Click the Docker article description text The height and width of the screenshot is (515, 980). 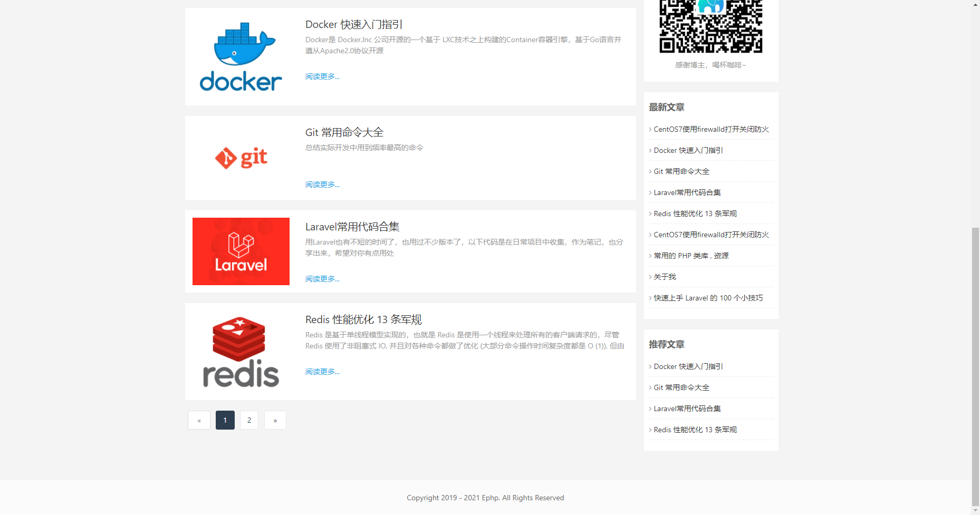pos(464,45)
